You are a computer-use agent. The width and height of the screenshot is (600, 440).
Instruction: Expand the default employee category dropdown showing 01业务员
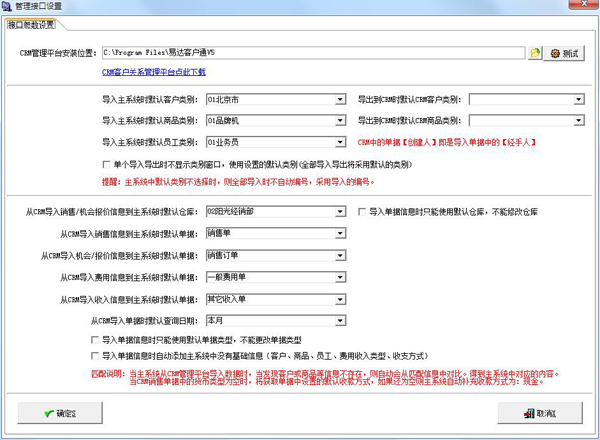[x=340, y=142]
